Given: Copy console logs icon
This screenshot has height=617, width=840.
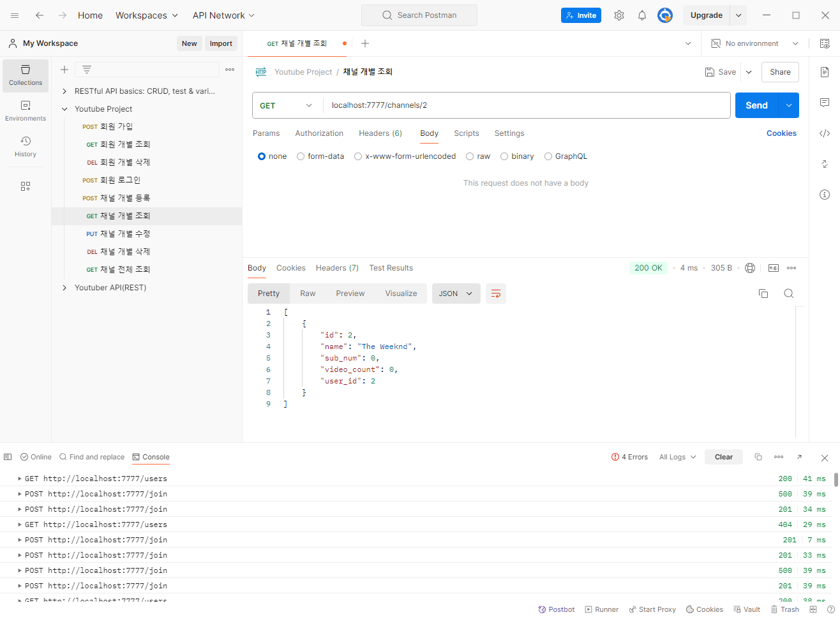Looking at the screenshot, I should pyautogui.click(x=758, y=457).
